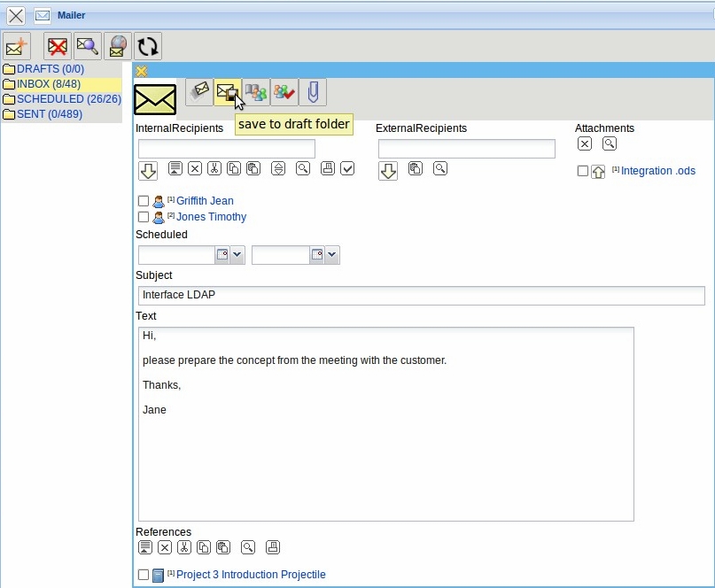
Task: Click the down arrow below InternalRecipients field
Action: click(148, 171)
